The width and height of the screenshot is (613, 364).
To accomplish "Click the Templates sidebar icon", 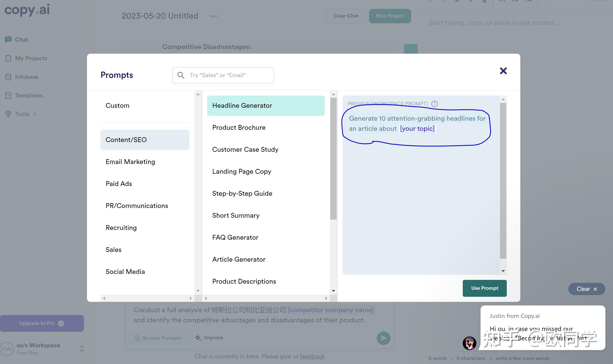I will (8, 95).
